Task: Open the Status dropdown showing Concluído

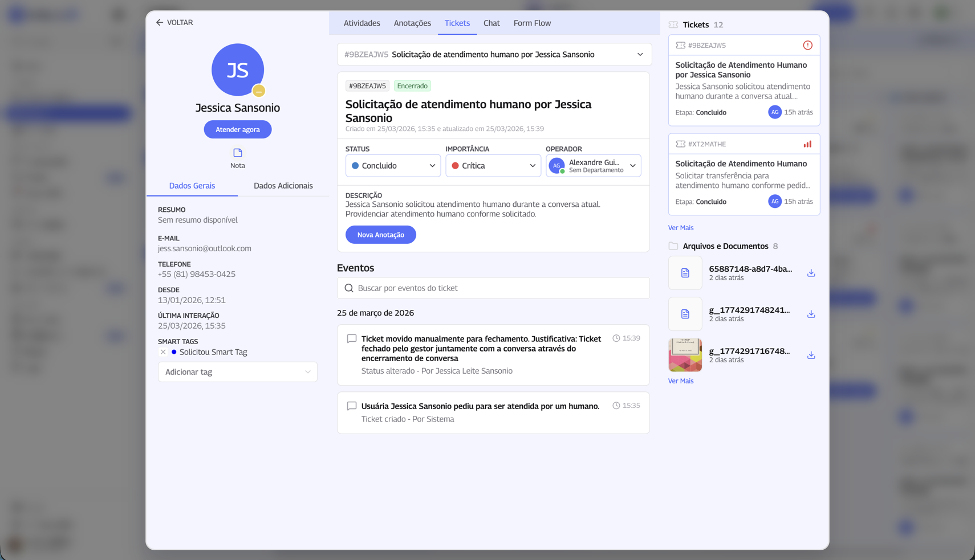Action: coord(393,166)
